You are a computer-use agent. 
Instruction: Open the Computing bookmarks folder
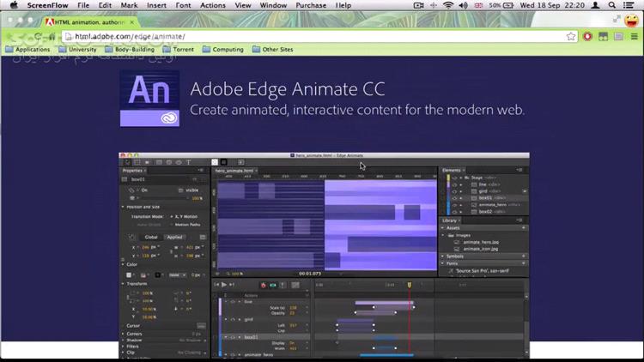click(222, 49)
